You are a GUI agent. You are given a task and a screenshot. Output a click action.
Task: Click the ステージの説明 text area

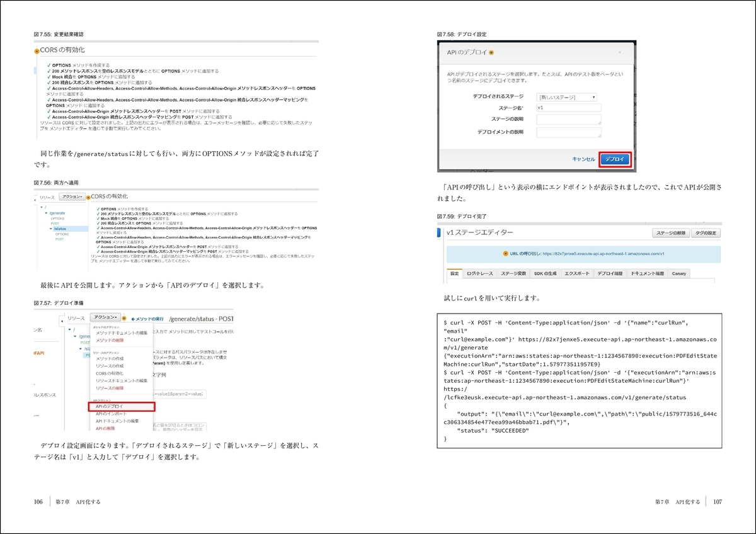click(568, 120)
